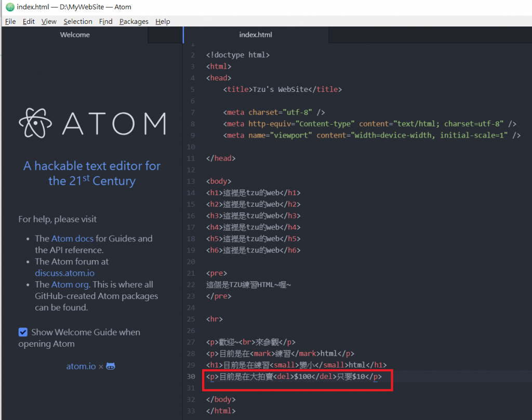Click the hr tag line

point(214,319)
